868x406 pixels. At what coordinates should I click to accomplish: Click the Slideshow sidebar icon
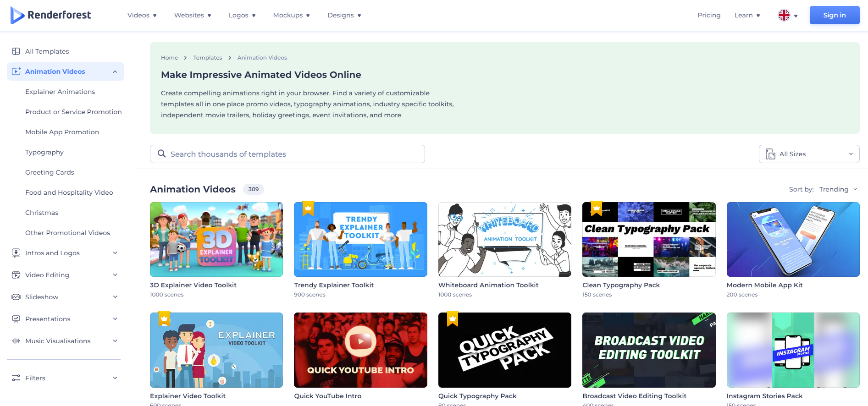coord(16,297)
